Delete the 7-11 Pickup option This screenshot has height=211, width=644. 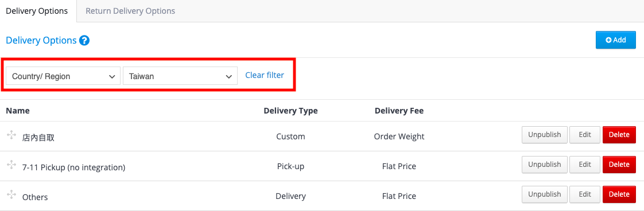click(x=619, y=165)
